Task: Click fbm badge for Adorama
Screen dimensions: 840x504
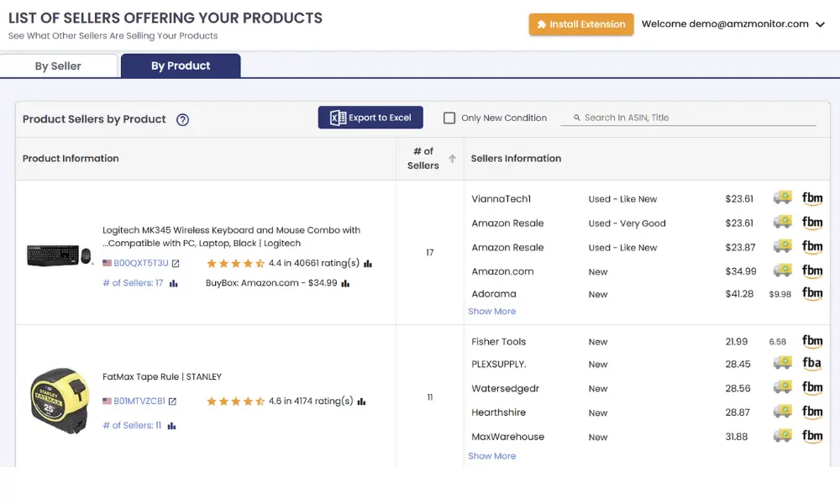Action: [812, 293]
